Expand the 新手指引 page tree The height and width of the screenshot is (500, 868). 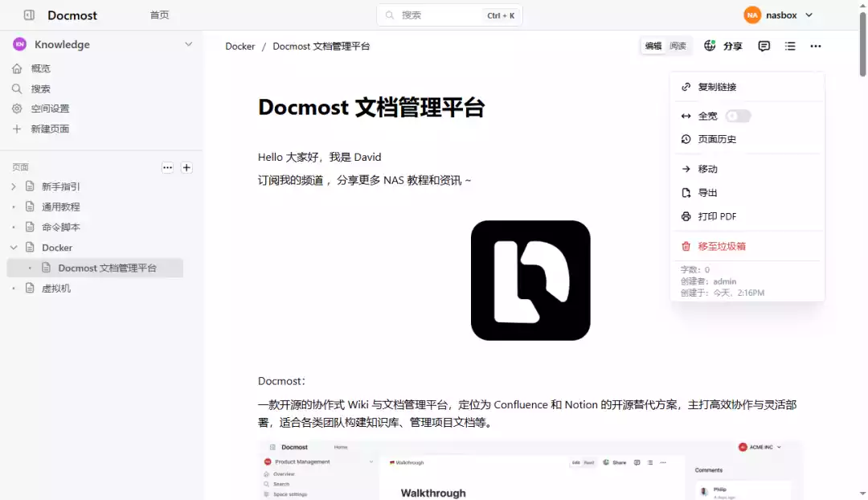(14, 186)
